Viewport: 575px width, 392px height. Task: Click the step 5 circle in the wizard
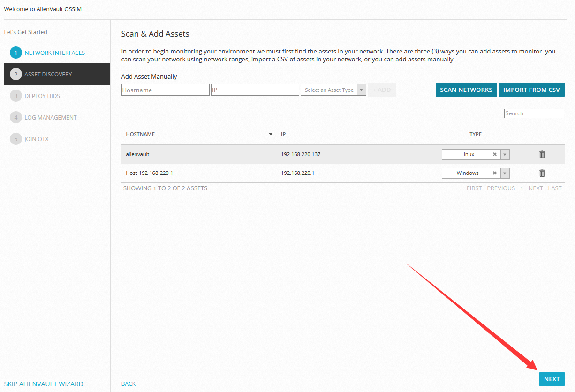pos(15,139)
